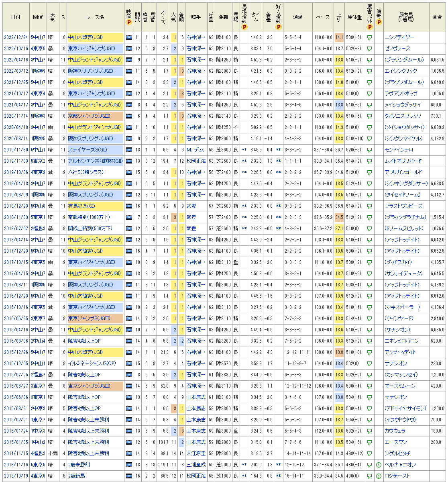Click the 日付 column header
The width and height of the screenshot is (448, 484).
16,17
